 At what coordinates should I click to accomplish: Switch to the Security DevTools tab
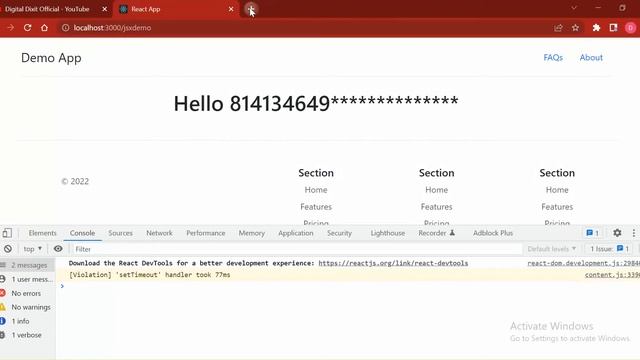[x=339, y=233]
